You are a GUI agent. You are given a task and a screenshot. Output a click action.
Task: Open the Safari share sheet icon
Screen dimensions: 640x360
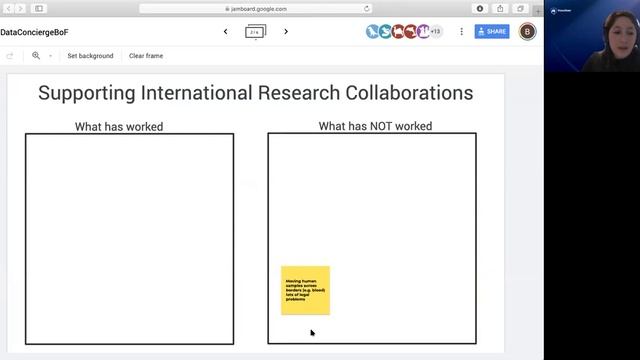click(x=500, y=9)
